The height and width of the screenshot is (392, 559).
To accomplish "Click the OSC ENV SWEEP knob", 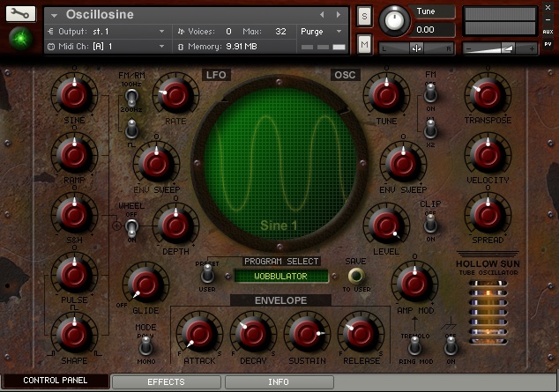I will 403,163.
